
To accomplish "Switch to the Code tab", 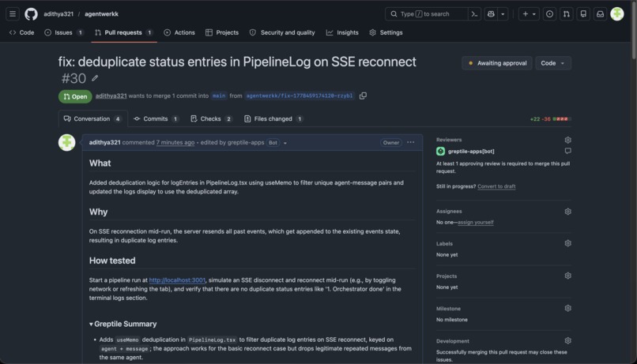I will [x=22, y=32].
